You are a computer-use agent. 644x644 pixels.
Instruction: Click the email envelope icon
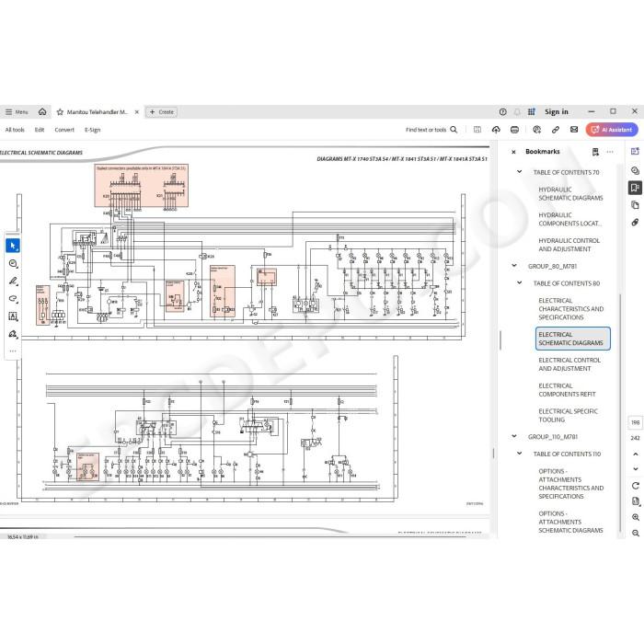tap(574, 130)
